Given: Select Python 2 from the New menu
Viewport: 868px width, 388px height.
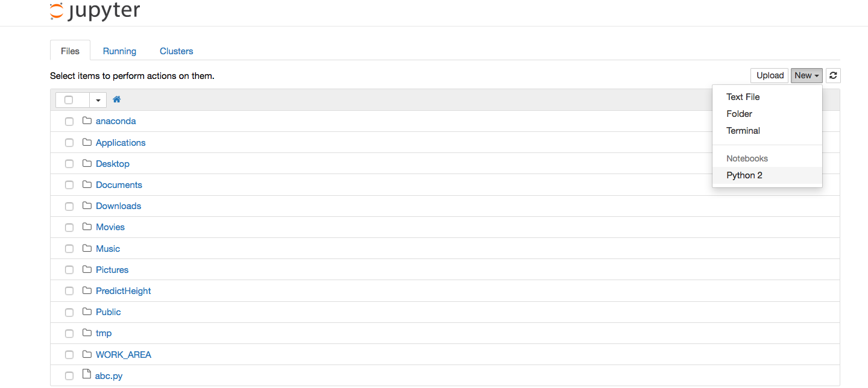Looking at the screenshot, I should pos(744,175).
